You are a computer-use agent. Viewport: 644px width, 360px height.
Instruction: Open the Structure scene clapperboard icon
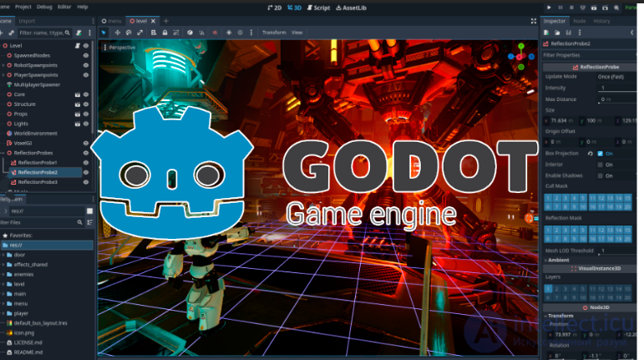[77, 104]
